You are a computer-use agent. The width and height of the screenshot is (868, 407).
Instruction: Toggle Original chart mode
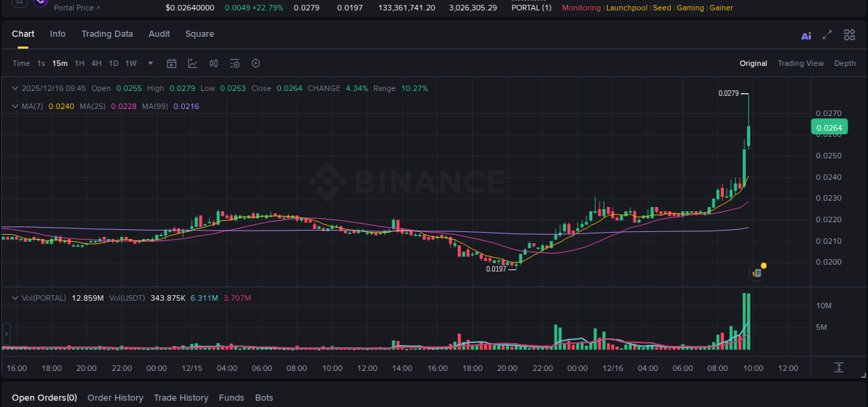(753, 63)
